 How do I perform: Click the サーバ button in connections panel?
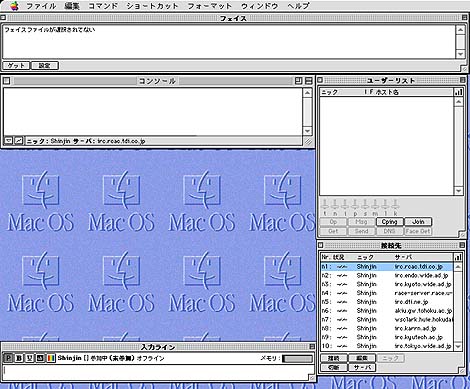362,367
